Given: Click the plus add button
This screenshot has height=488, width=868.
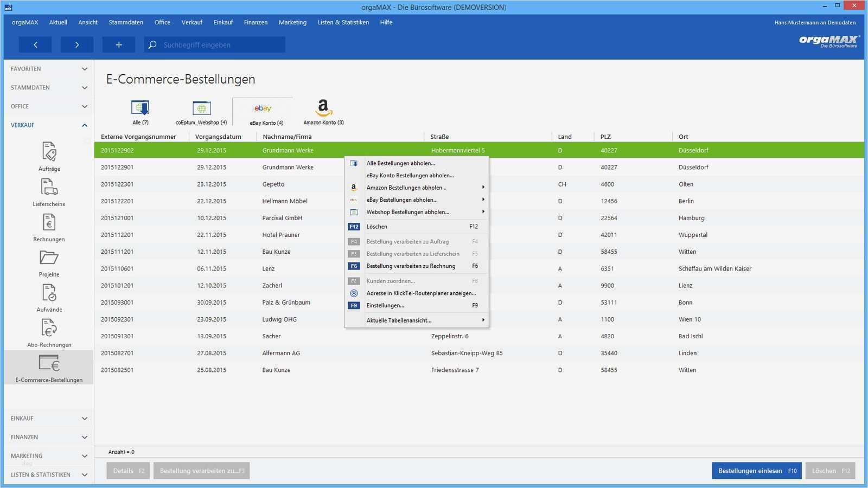Looking at the screenshot, I should pyautogui.click(x=119, y=44).
